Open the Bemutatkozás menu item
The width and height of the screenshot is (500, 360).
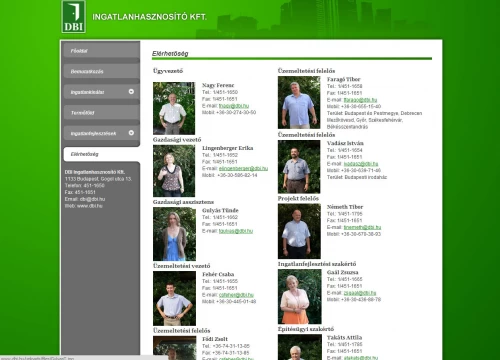(x=101, y=72)
